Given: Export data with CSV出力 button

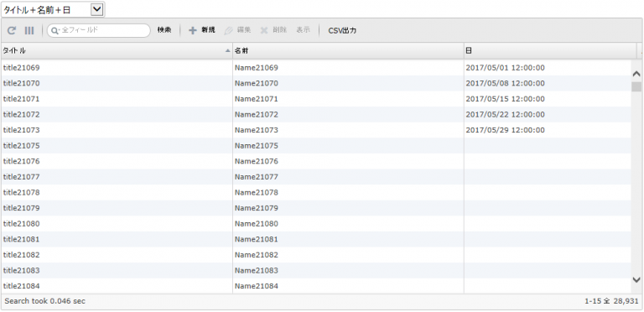Looking at the screenshot, I should (x=342, y=30).
